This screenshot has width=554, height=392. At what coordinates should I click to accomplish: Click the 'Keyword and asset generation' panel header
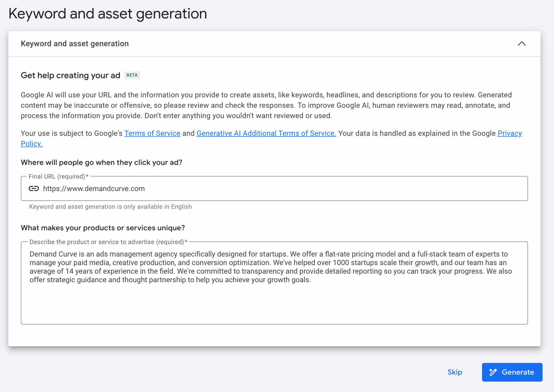coord(274,44)
